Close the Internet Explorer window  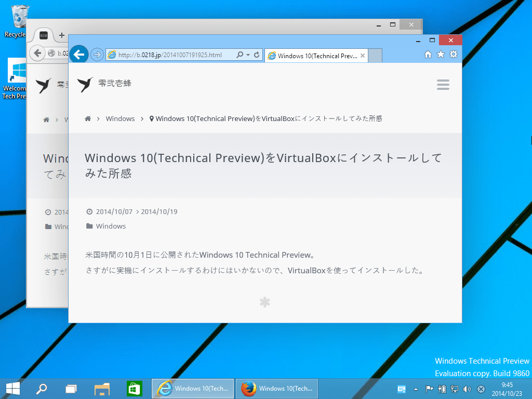tap(450, 40)
